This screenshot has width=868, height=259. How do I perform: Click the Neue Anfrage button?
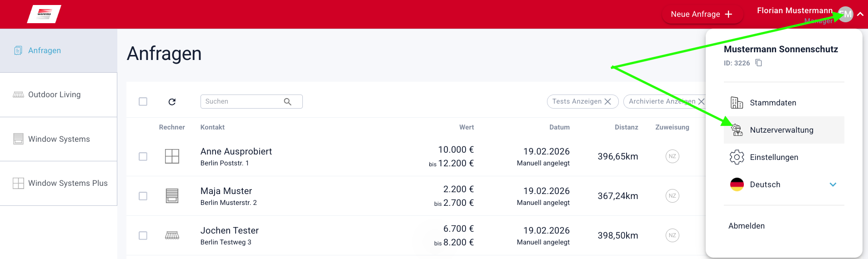click(702, 15)
